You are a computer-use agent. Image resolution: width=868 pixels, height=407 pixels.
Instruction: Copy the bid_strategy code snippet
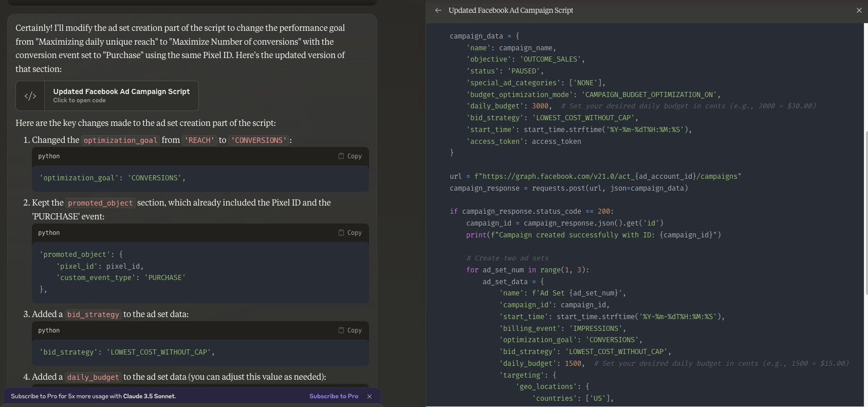pyautogui.click(x=350, y=330)
